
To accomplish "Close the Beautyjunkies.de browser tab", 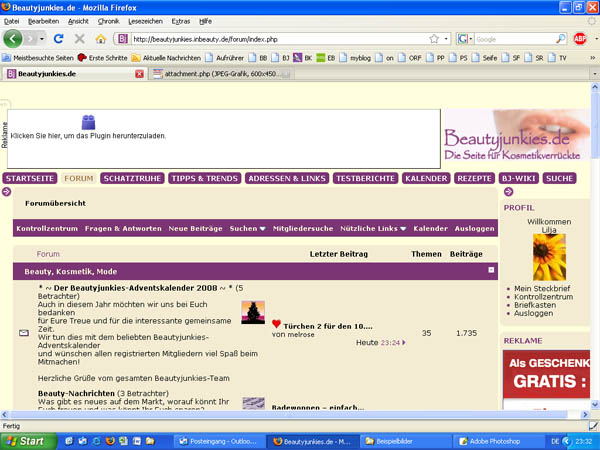I will (x=139, y=74).
